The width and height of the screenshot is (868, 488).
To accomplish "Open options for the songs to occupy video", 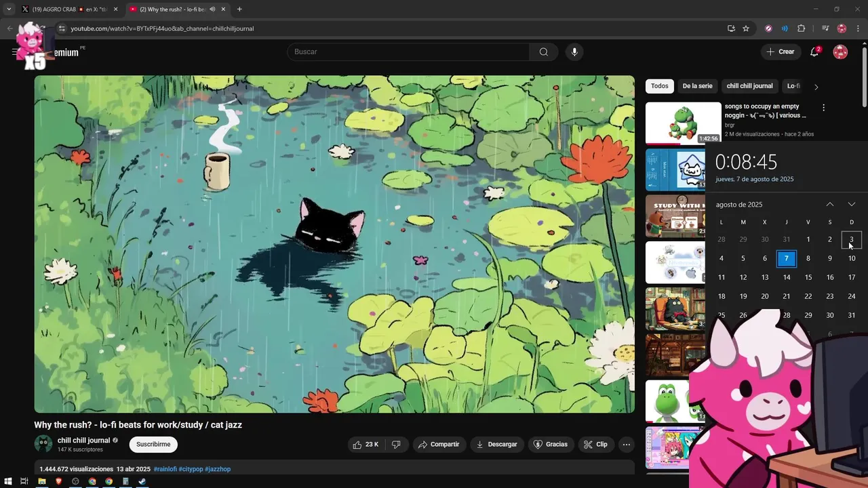I will (823, 108).
